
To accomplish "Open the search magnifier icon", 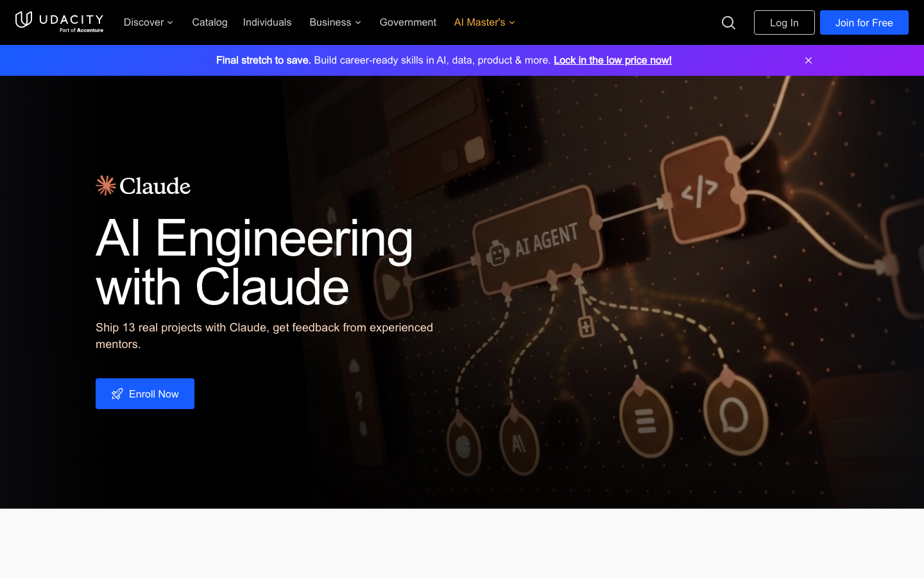I will [728, 22].
